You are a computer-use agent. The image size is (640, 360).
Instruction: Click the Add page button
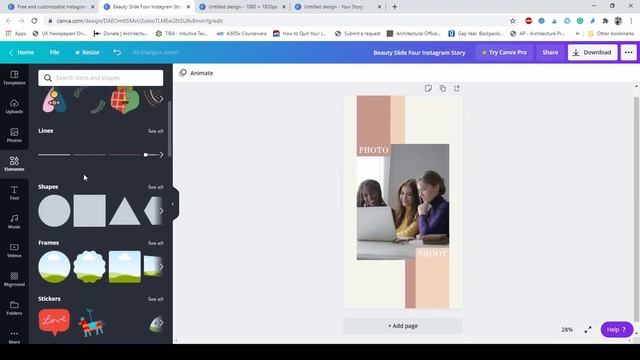click(403, 326)
